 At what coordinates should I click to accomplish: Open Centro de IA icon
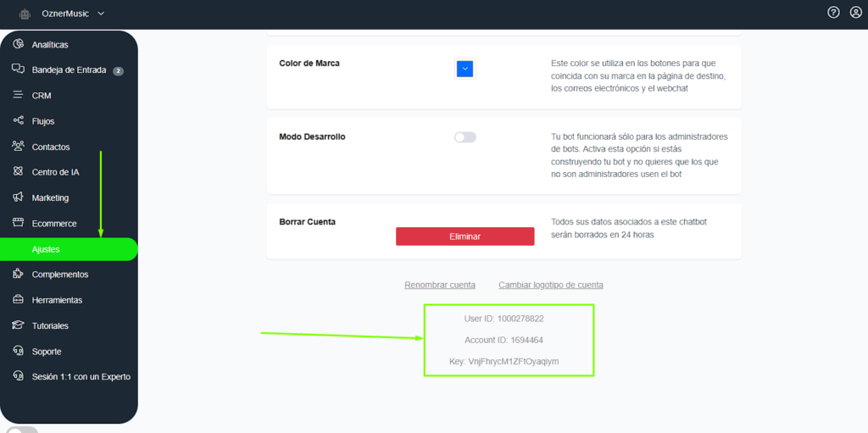tap(18, 172)
